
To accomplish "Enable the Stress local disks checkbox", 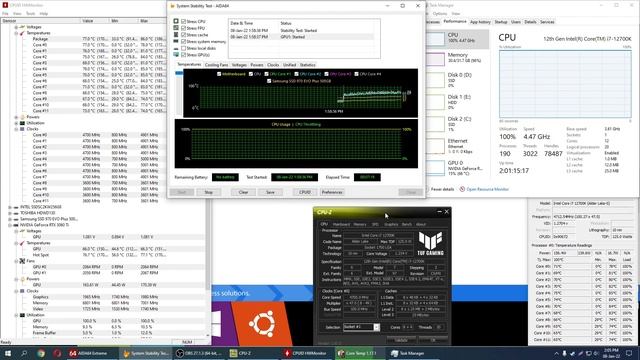I will point(184,48).
